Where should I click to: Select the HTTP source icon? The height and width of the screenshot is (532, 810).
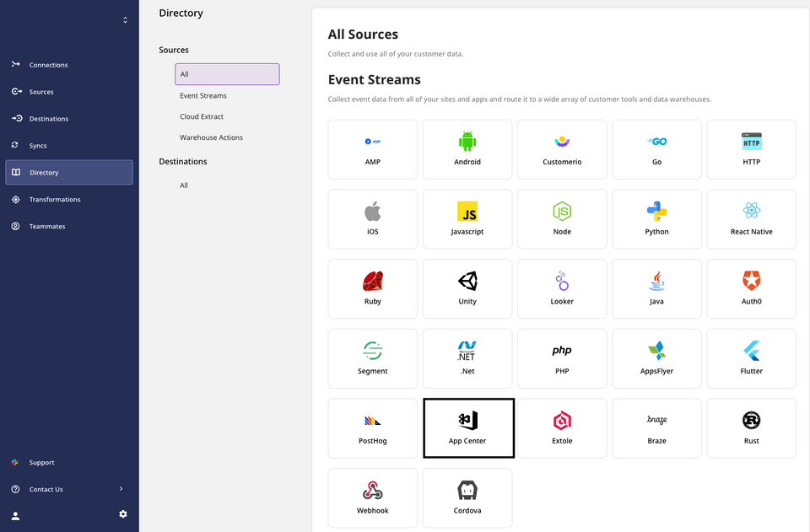[751, 142]
